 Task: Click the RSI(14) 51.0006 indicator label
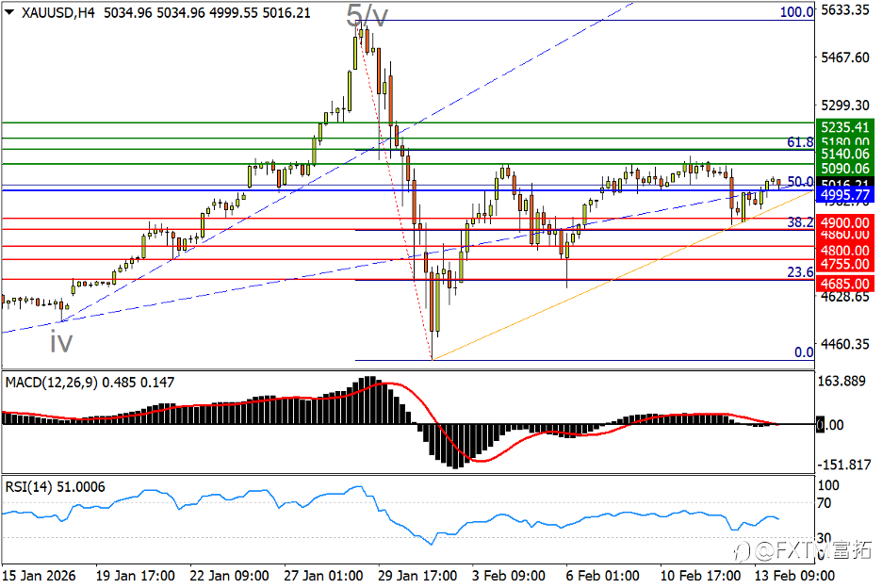coord(55,487)
